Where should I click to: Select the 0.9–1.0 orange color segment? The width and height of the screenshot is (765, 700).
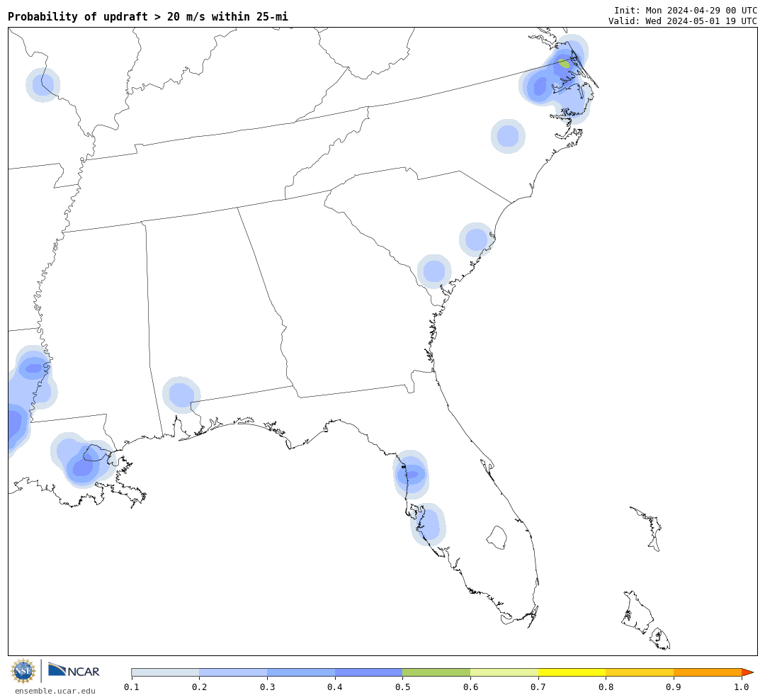(x=708, y=672)
